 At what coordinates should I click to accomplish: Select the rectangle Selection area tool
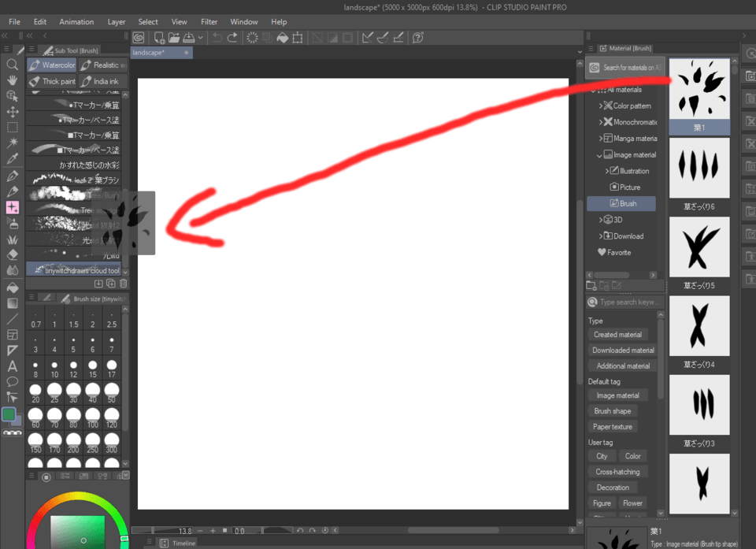pyautogui.click(x=13, y=128)
